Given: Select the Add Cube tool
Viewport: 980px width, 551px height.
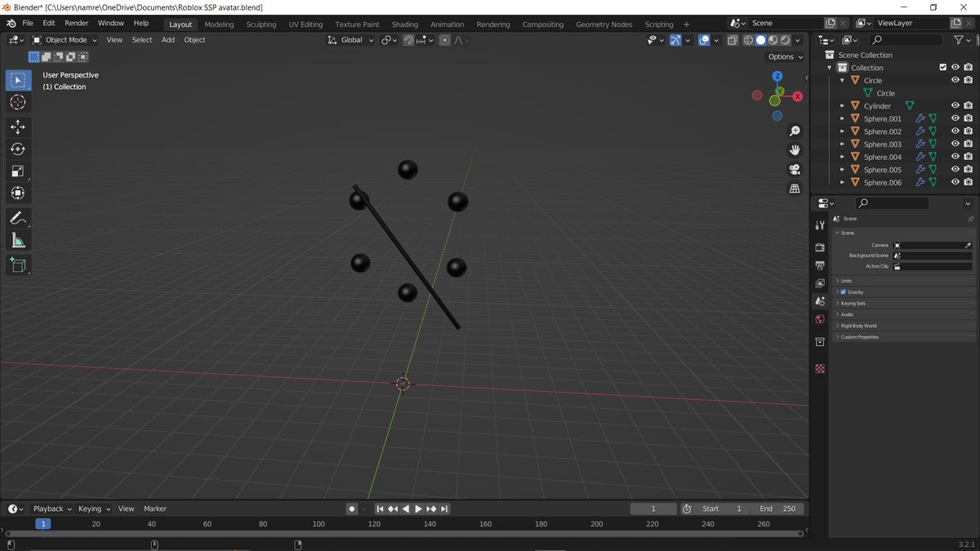Looking at the screenshot, I should pyautogui.click(x=18, y=264).
